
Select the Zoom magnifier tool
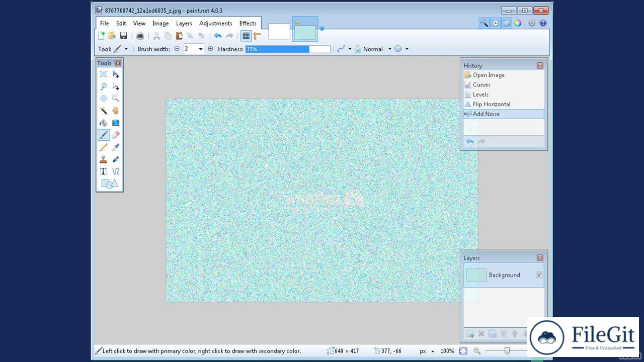click(116, 99)
